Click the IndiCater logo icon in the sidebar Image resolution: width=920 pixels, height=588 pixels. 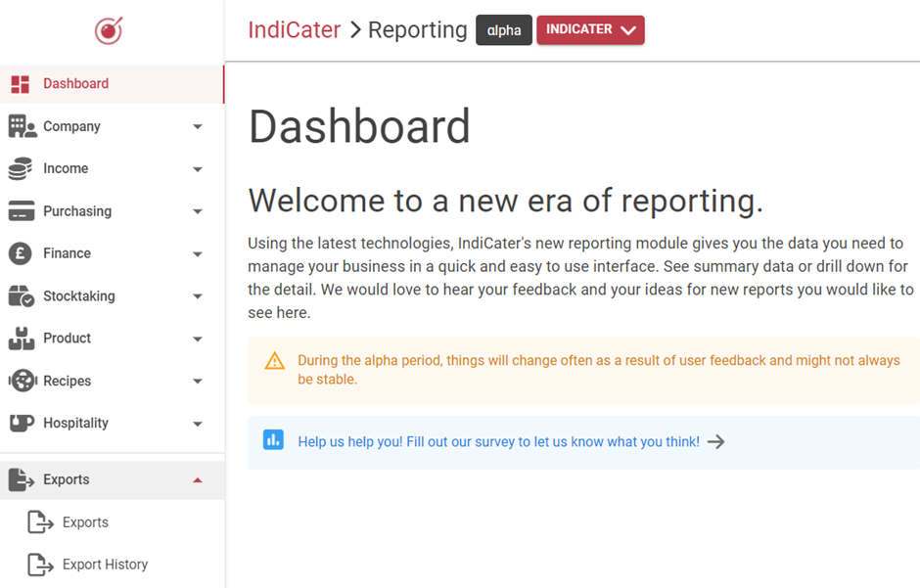tap(109, 30)
